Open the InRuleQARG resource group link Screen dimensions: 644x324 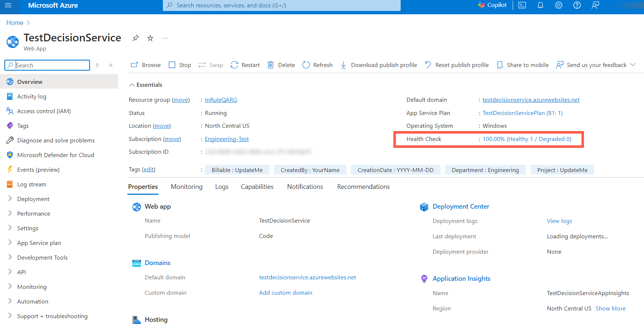coord(221,100)
